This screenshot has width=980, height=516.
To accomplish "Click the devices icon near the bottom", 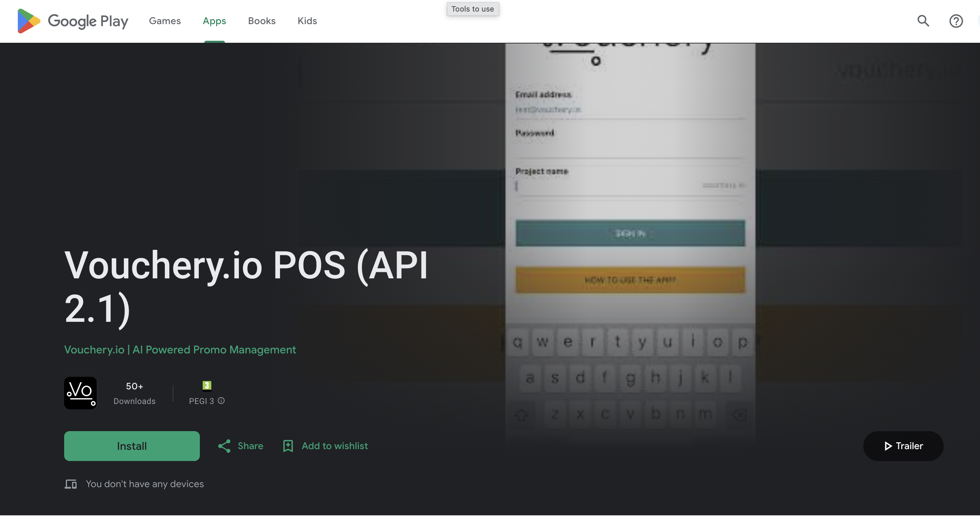I will (x=71, y=484).
